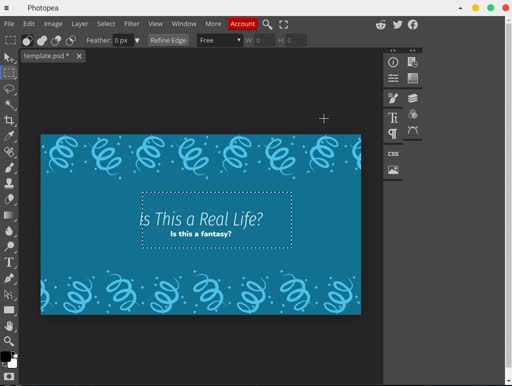Open the Window menu
512x386 pixels.
[184, 24]
